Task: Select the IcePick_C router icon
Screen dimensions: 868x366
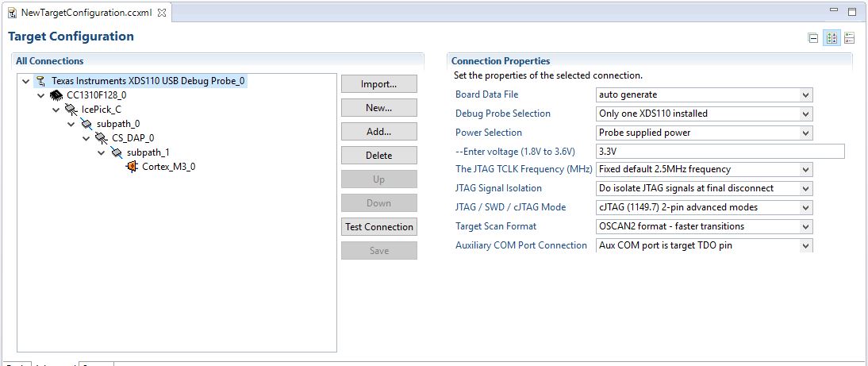Action: [71, 110]
